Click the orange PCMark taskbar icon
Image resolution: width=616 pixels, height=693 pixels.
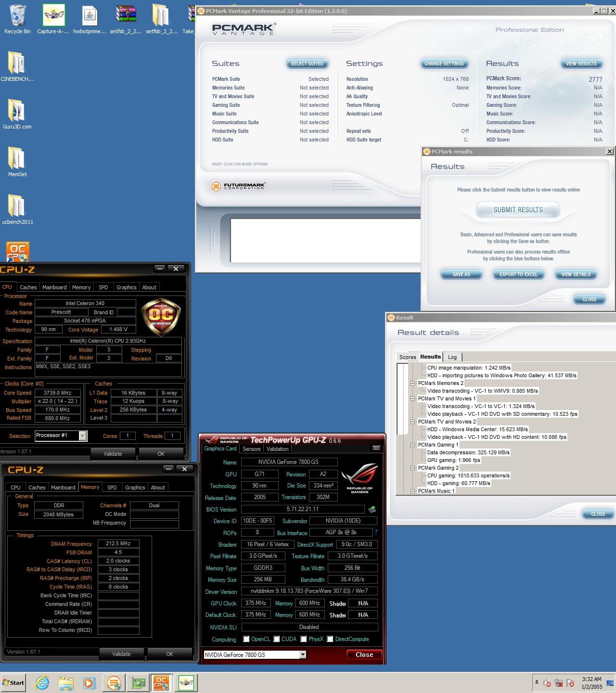click(x=114, y=682)
